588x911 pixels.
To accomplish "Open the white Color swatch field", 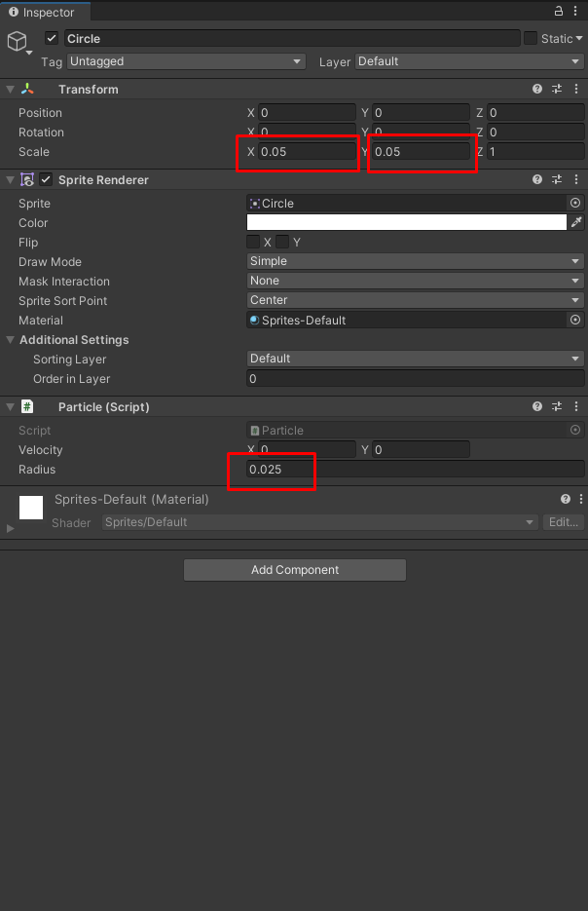I will tap(406, 223).
